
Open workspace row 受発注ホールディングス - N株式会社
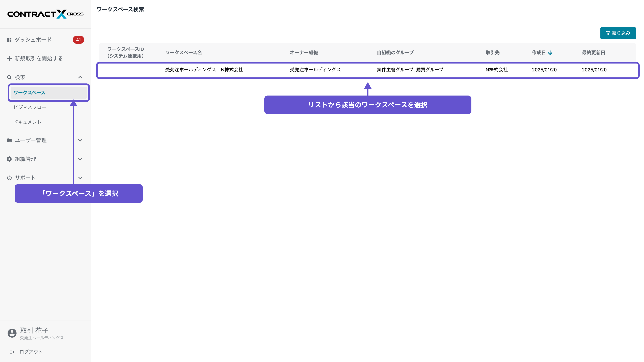[x=204, y=70]
